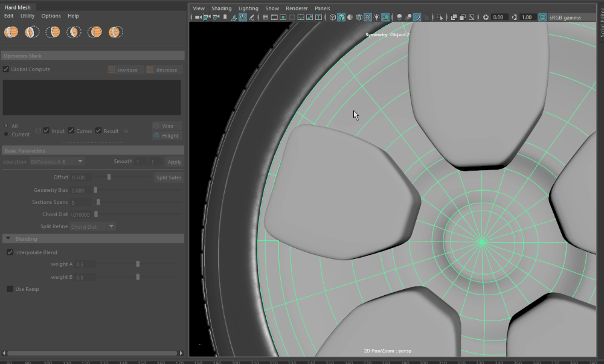Image resolution: width=604 pixels, height=364 pixels.
Task: Open the Hard Mesh Options menu
Action: 51,16
